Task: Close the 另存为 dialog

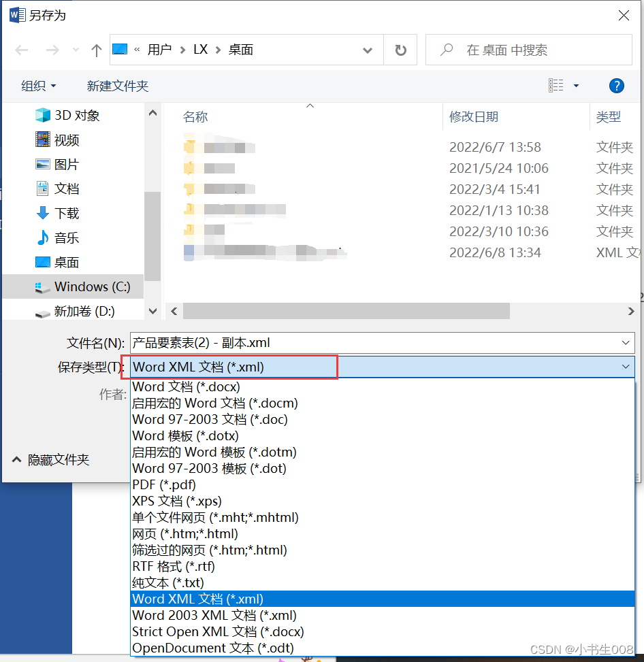Action: (x=624, y=16)
